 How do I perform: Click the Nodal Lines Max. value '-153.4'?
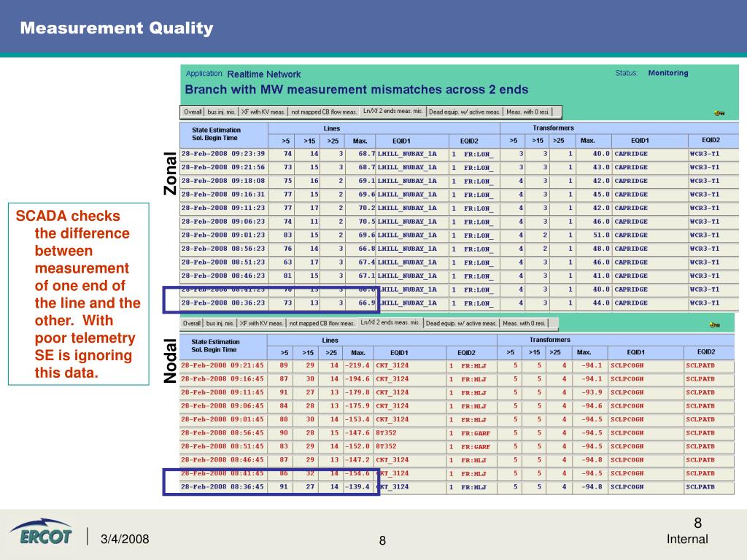357,419
